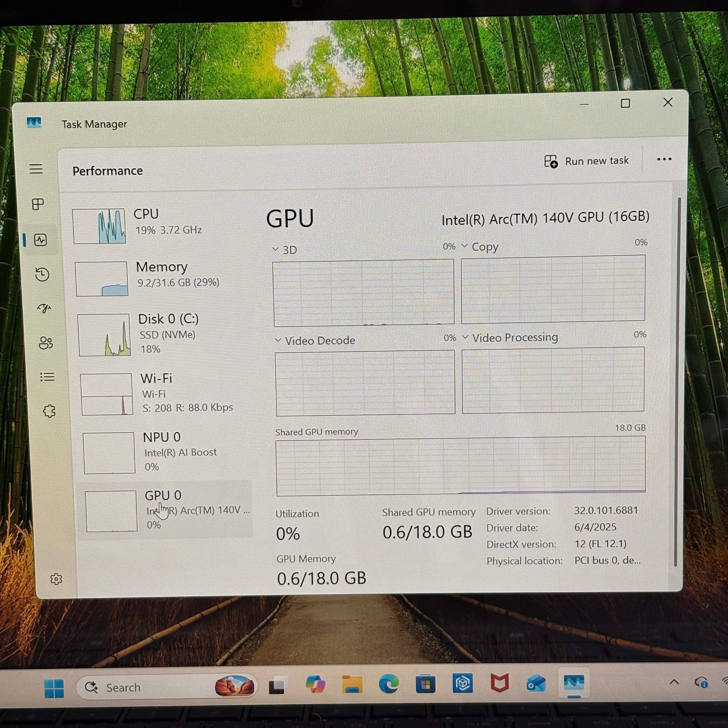Click the Video Processing usage graph

click(x=553, y=380)
